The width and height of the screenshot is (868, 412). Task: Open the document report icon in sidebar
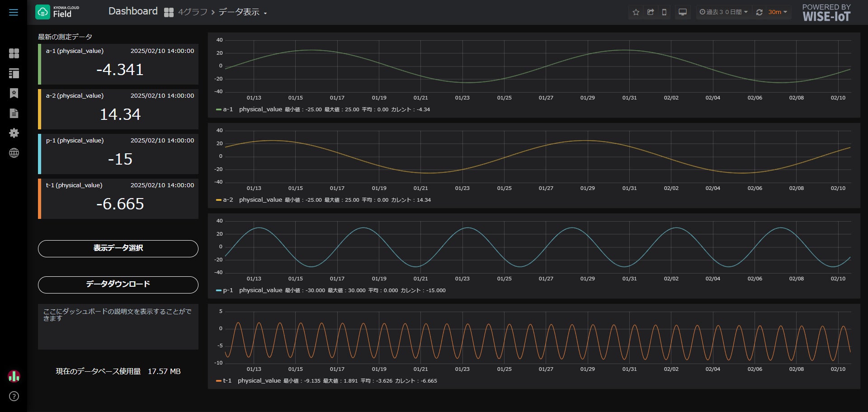14,113
